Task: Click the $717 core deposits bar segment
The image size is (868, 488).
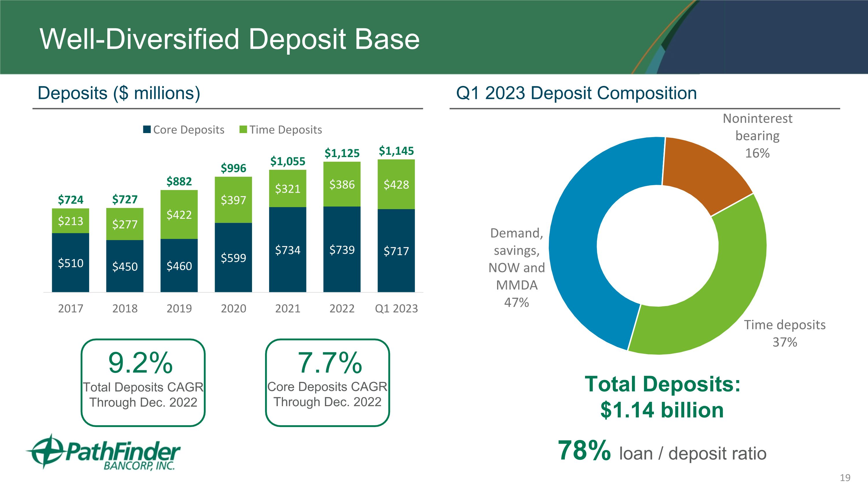Action: pos(396,251)
